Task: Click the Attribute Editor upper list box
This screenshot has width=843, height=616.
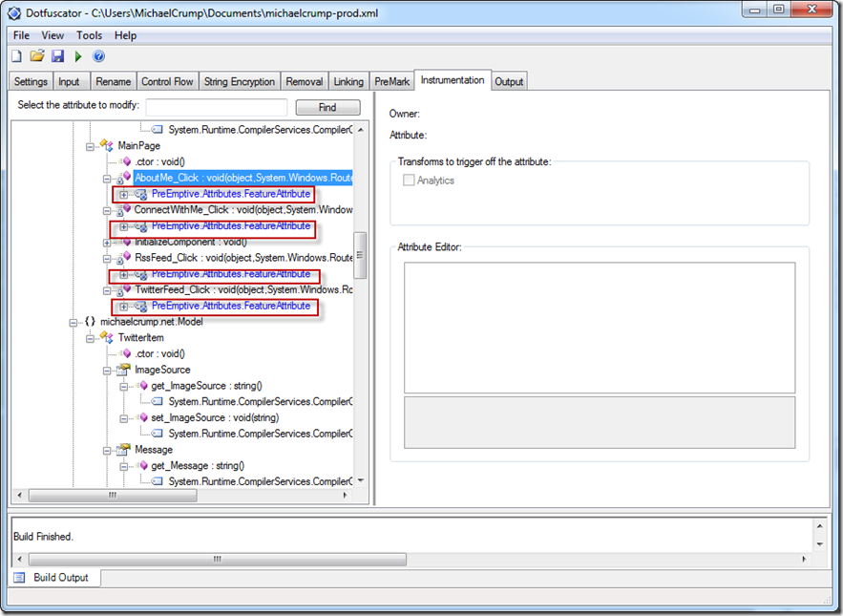Action: click(x=600, y=328)
